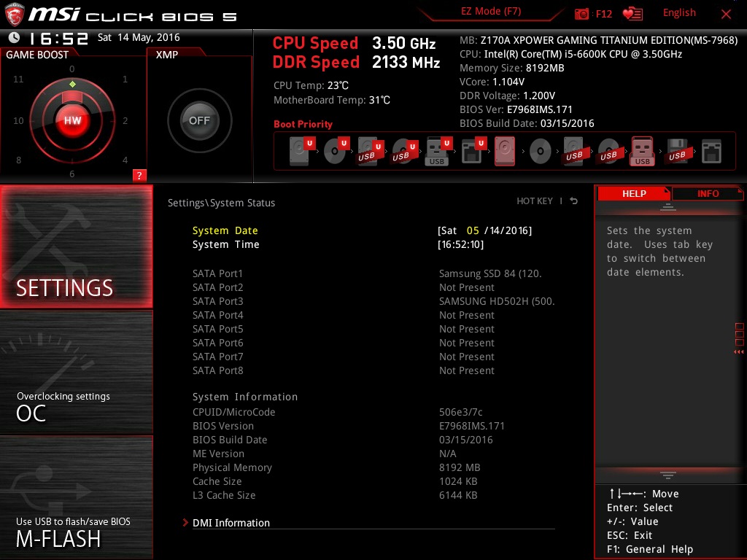Switch to EZ Mode (F7)
747x560 pixels.
tap(491, 11)
